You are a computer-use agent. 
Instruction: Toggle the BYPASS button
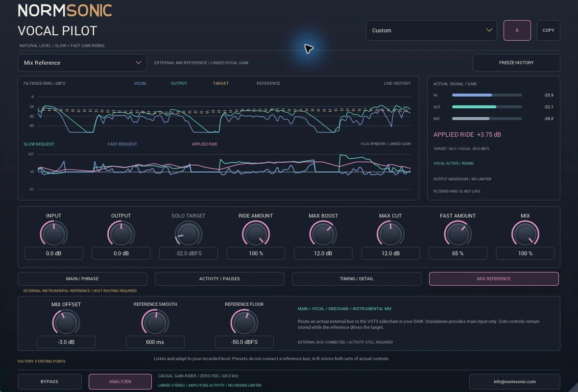49,382
